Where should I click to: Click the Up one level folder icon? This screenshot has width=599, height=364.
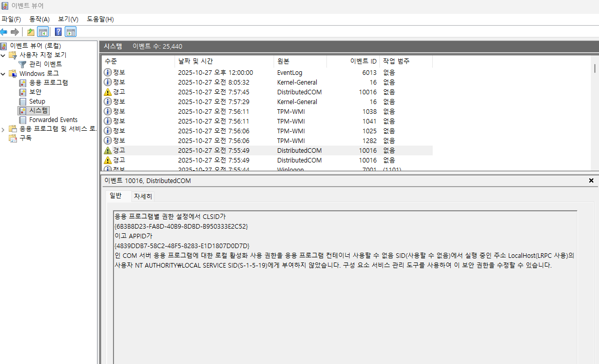(x=31, y=32)
